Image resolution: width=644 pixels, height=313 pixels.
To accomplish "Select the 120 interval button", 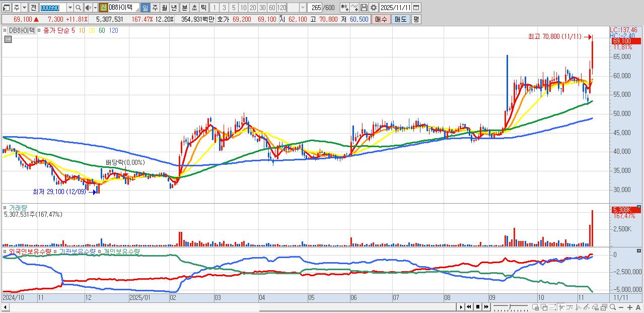I will tap(281, 8).
